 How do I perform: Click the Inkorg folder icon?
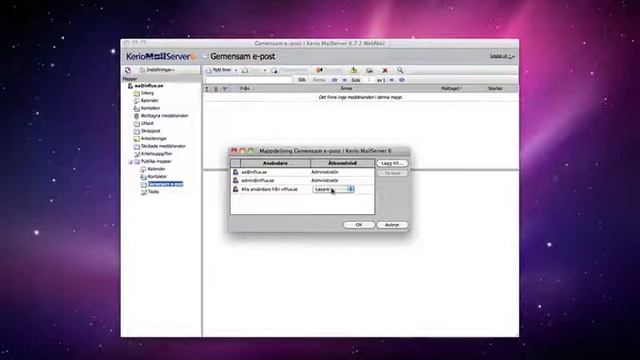pos(137,93)
